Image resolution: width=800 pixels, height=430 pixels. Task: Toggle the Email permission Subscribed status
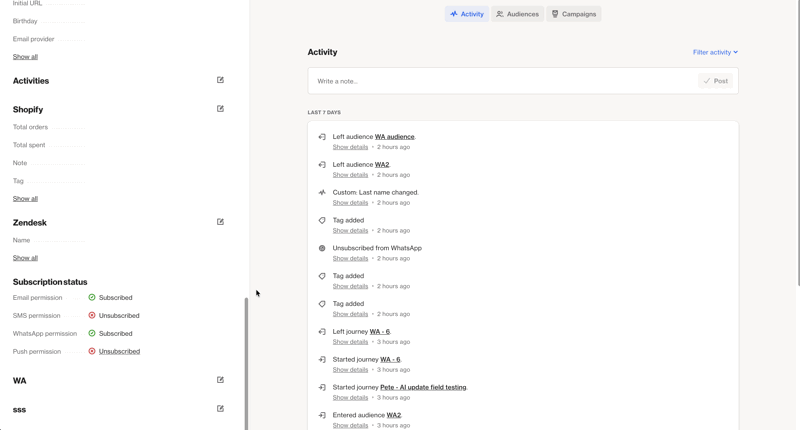[115, 298]
